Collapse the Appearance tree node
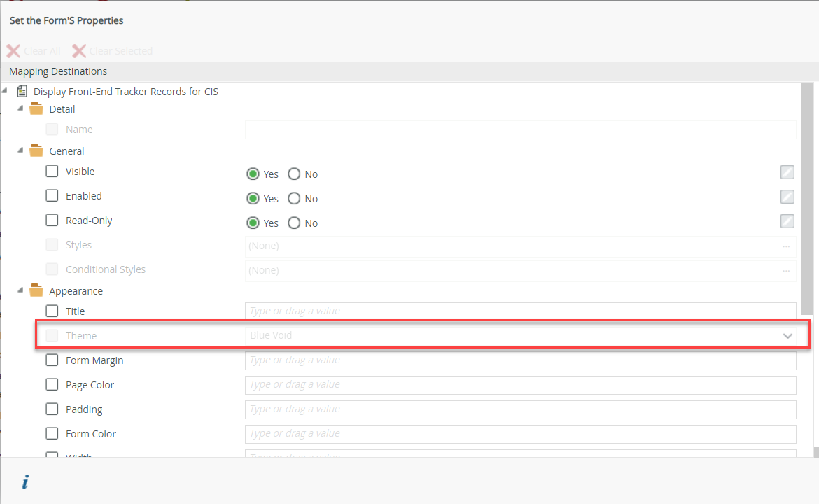This screenshot has height=504, width=819. point(20,290)
